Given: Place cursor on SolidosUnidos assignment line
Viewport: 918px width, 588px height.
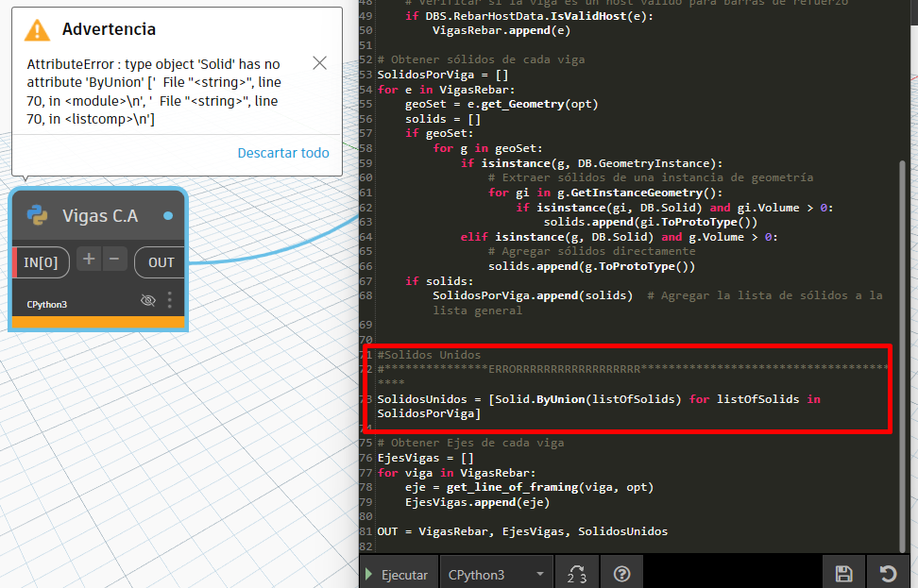Looking at the screenshot, I should [x=599, y=406].
